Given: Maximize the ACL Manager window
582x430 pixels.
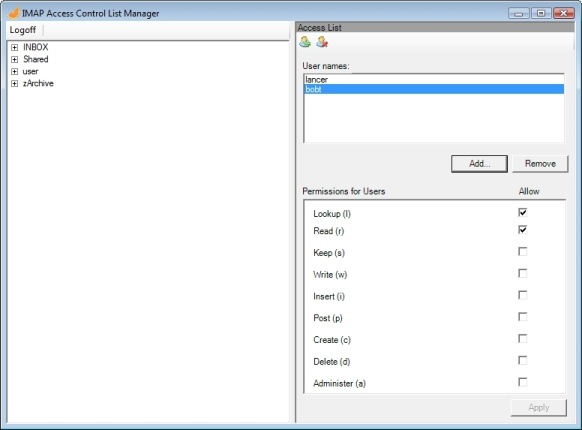Looking at the screenshot, I should coord(541,13).
